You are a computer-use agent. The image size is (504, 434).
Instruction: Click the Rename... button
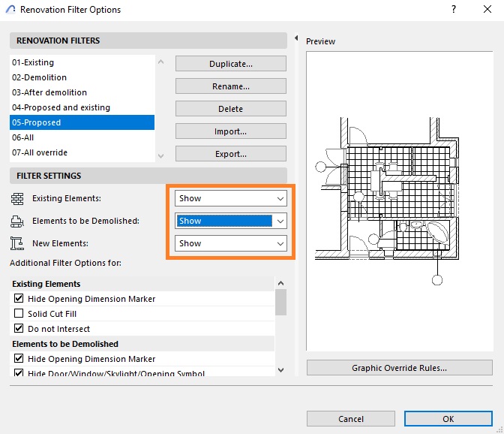point(231,86)
